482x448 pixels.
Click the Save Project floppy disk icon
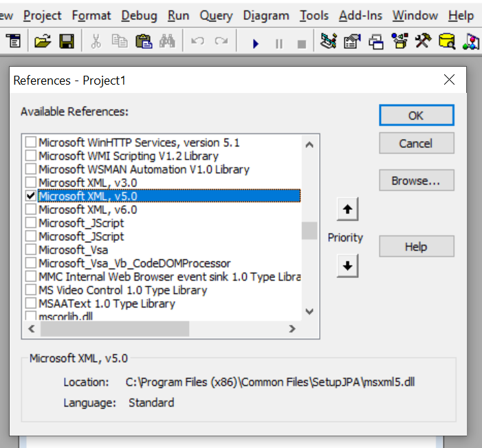pos(67,41)
